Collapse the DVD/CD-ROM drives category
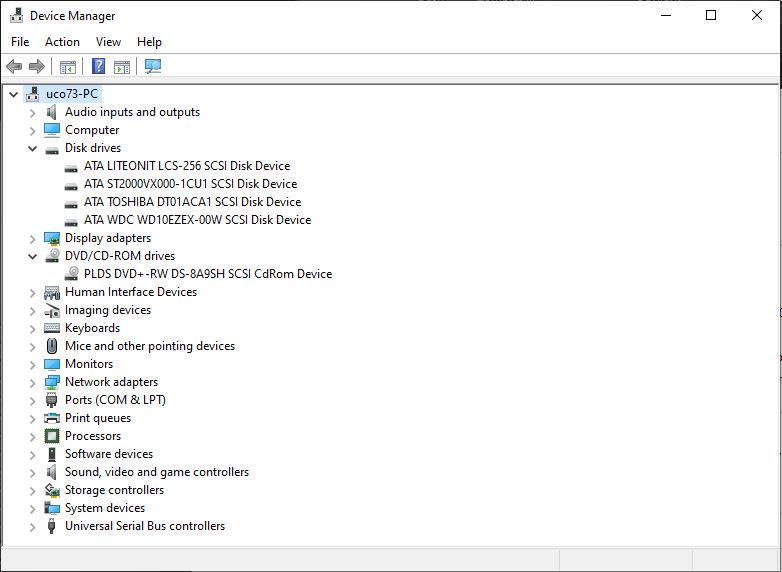782x572 pixels. tap(32, 256)
